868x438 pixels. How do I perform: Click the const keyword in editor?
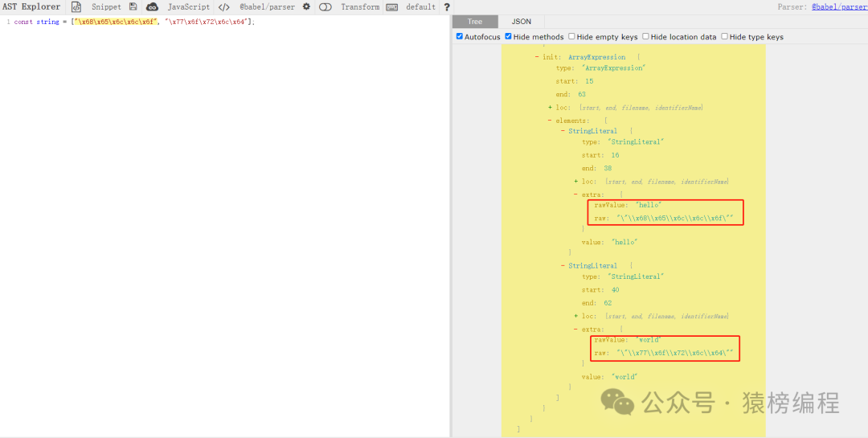(x=23, y=23)
